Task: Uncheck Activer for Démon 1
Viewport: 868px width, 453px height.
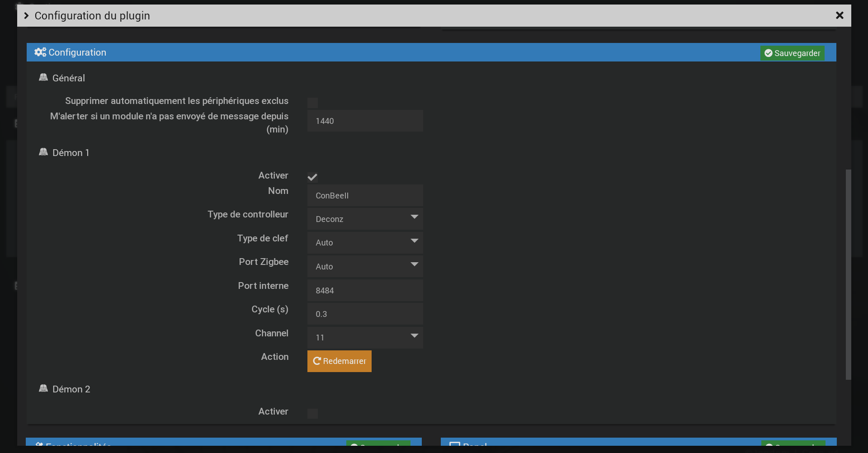Action: [x=312, y=177]
